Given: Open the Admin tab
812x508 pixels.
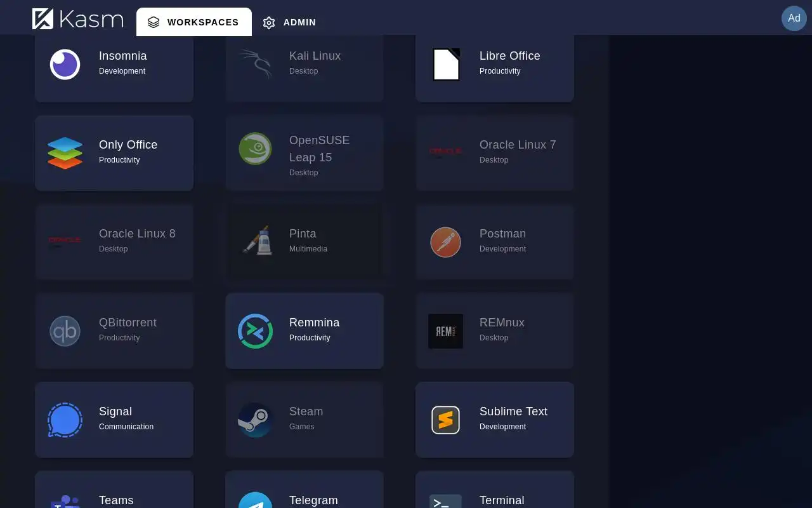Looking at the screenshot, I should point(289,22).
